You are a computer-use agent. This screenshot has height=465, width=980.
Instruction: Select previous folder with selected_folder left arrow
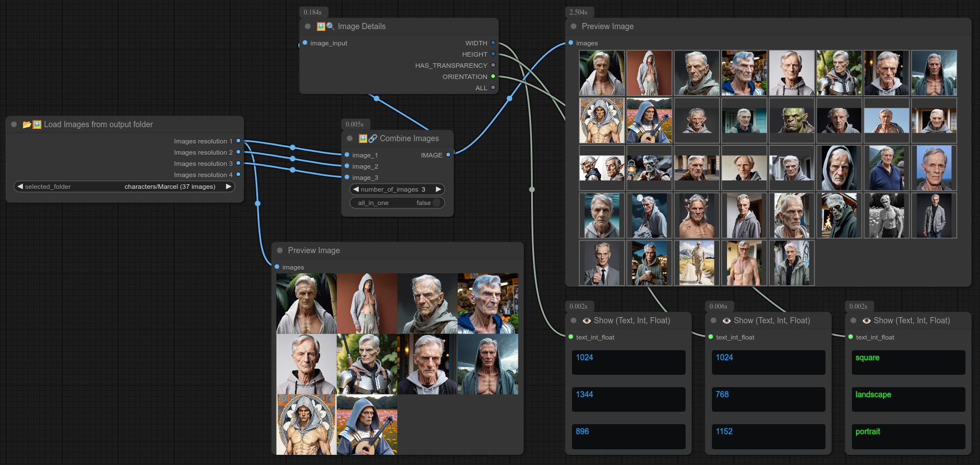(20, 187)
